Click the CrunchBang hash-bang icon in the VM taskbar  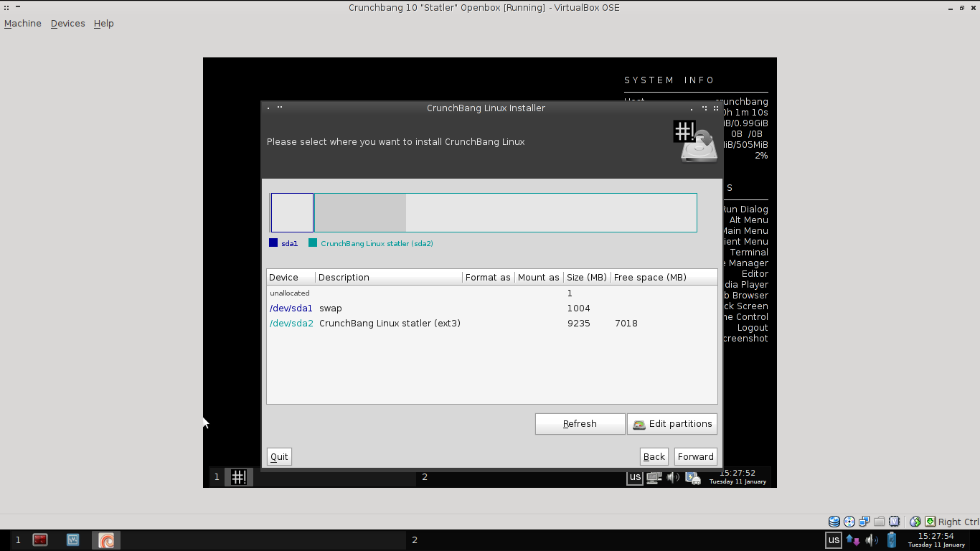tap(238, 476)
